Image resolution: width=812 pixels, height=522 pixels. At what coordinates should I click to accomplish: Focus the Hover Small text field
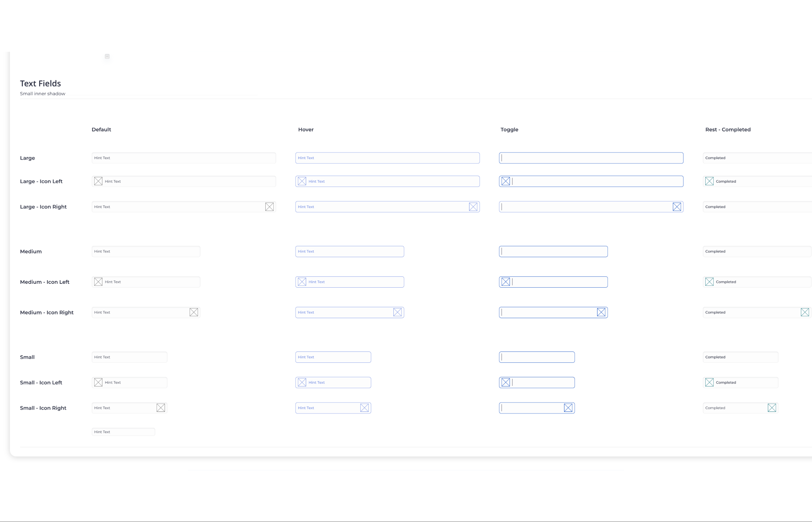pyautogui.click(x=333, y=357)
